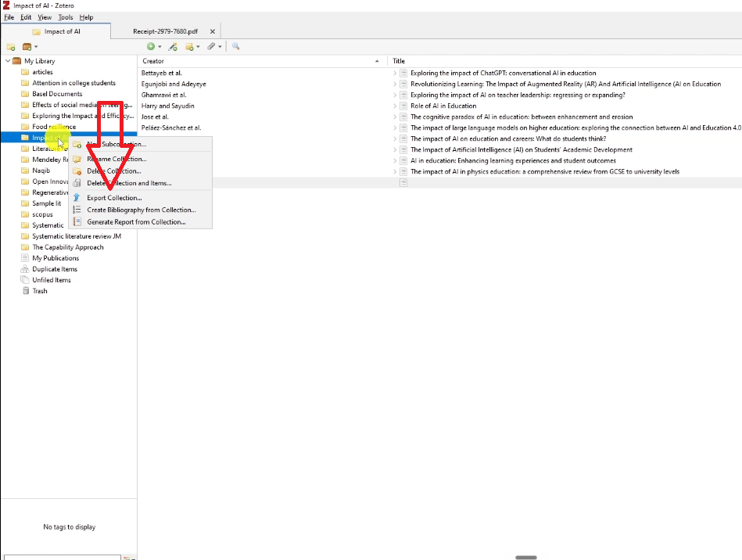Click the New Note icon

pyautogui.click(x=189, y=46)
